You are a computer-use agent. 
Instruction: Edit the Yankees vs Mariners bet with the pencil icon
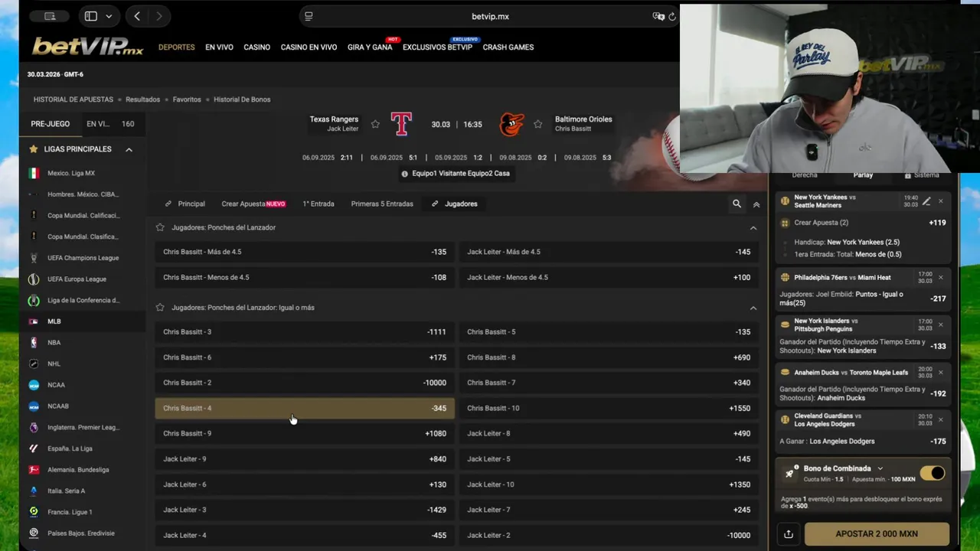pos(926,201)
